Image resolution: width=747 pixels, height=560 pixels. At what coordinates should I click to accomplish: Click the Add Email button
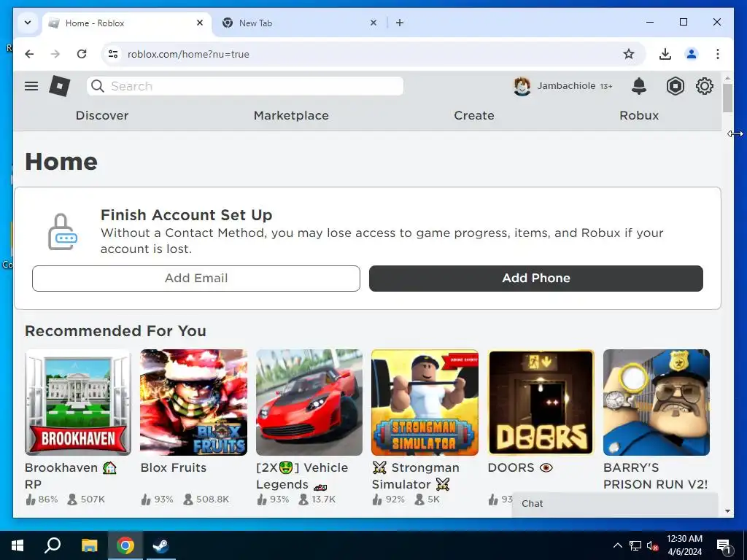(196, 279)
